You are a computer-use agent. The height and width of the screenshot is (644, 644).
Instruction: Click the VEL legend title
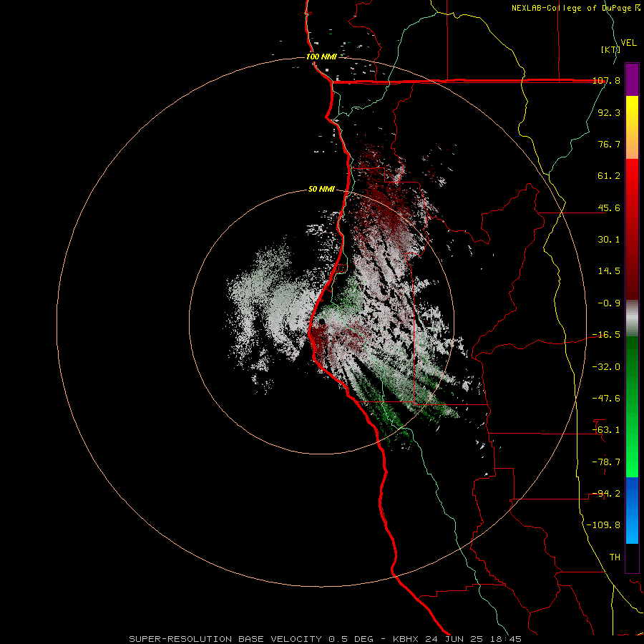click(x=629, y=43)
